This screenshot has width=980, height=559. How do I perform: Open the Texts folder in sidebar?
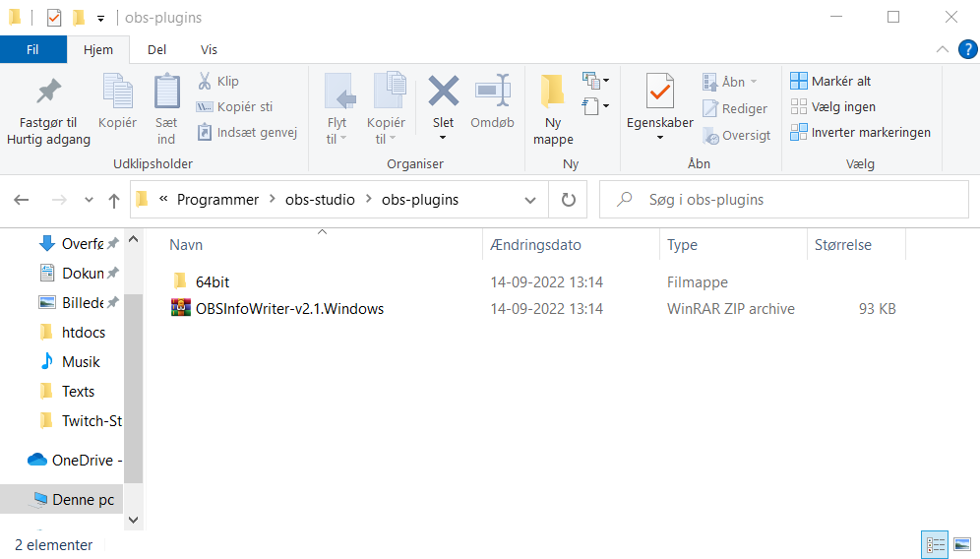click(66, 392)
